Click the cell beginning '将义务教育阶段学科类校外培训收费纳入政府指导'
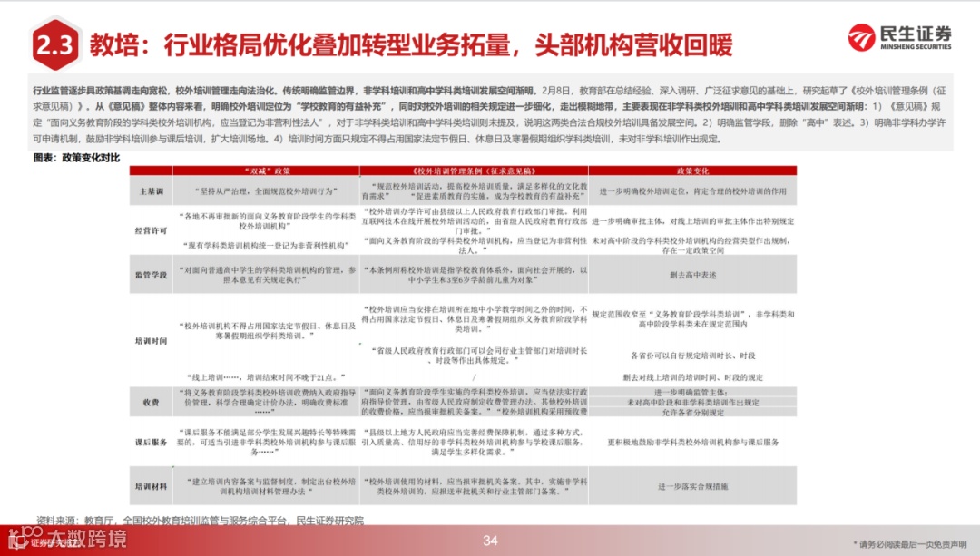The width and height of the screenshot is (980, 556). pyautogui.click(x=266, y=403)
